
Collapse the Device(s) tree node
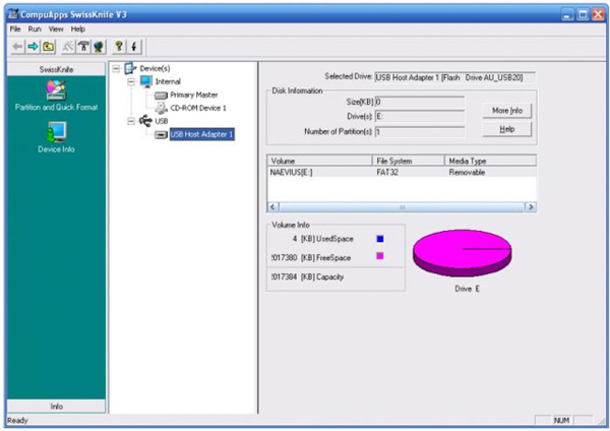click(116, 69)
